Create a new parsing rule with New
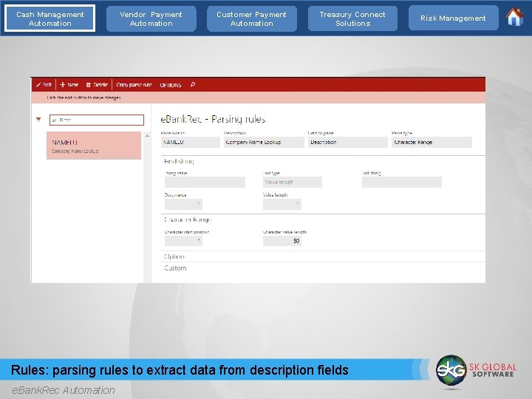 click(69, 84)
